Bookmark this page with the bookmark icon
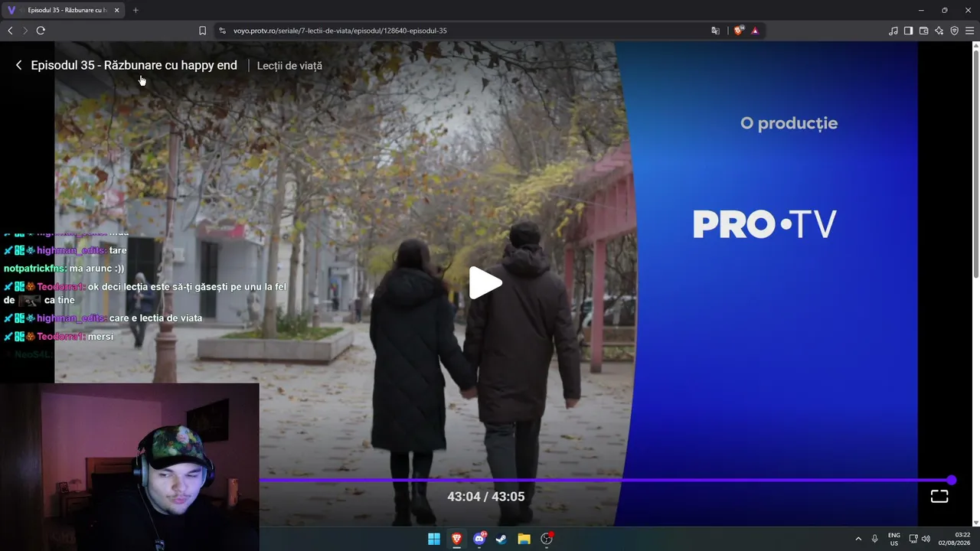 [202, 31]
